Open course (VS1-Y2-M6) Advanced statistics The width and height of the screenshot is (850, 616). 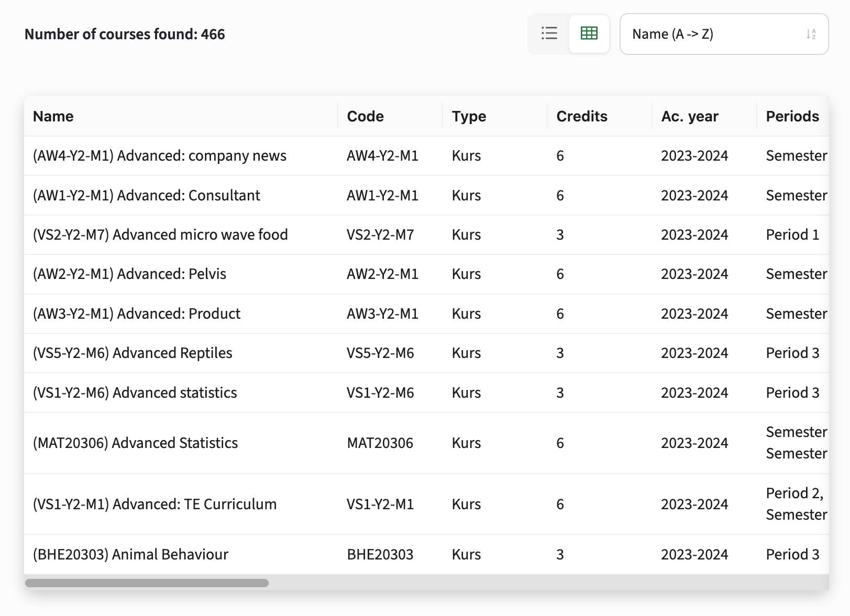(135, 393)
